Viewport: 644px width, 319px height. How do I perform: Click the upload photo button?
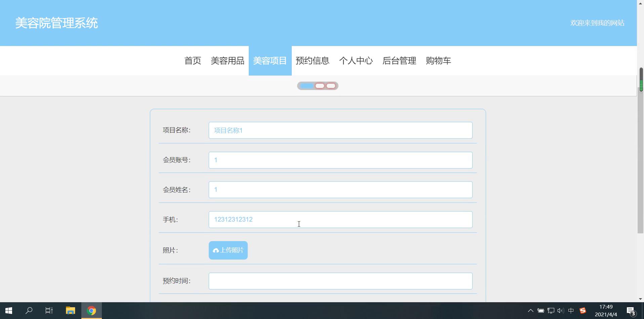point(228,250)
